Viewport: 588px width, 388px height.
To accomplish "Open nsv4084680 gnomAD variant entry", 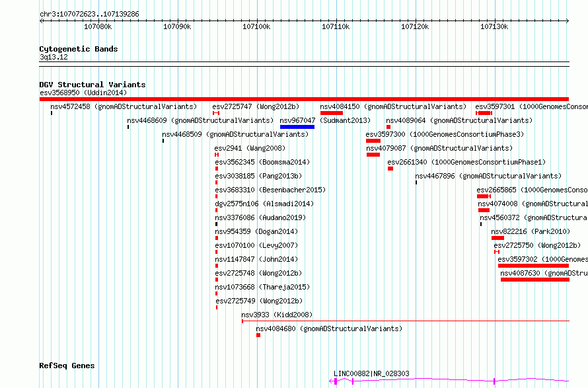I will point(329,329).
